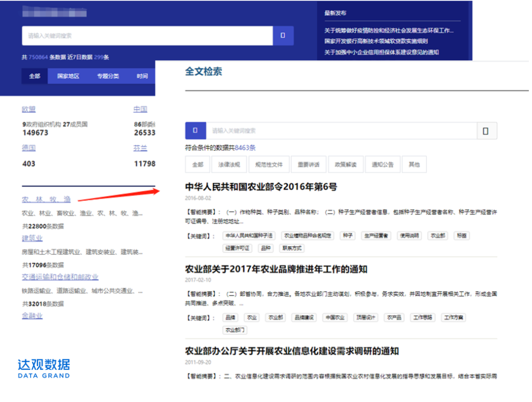The image size is (532, 402).
Task: Switch to the 国家地区 tab
Action: tap(68, 76)
